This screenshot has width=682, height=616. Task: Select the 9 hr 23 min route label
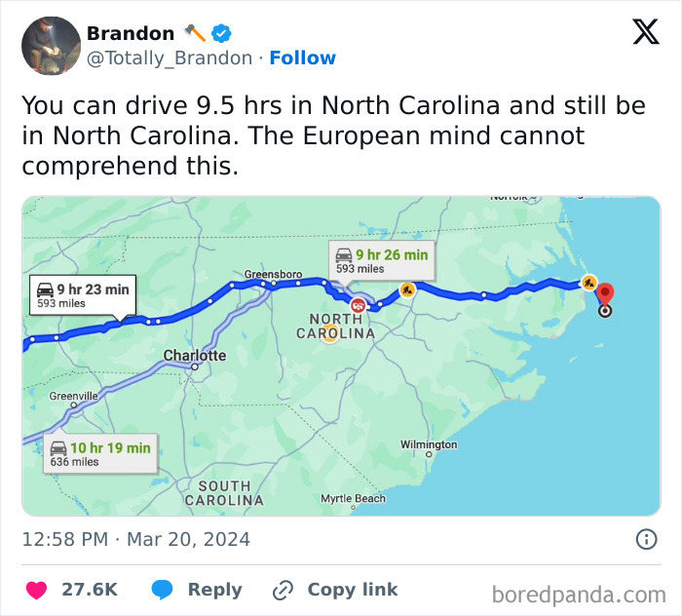(x=82, y=294)
